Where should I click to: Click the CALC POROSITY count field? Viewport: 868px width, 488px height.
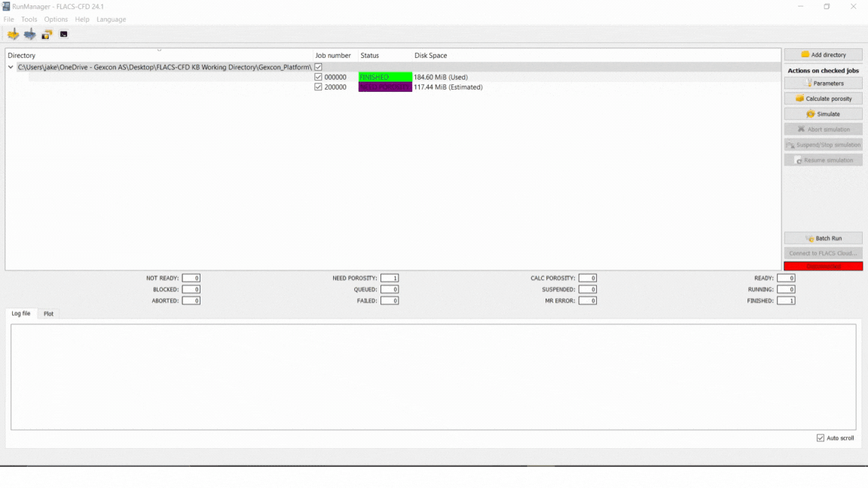588,278
